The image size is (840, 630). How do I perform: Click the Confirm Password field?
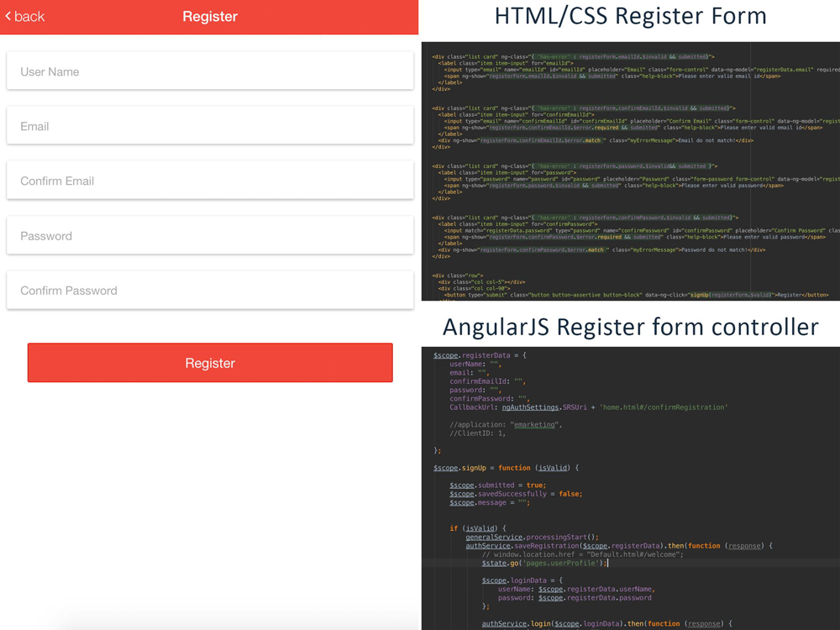[x=210, y=291]
